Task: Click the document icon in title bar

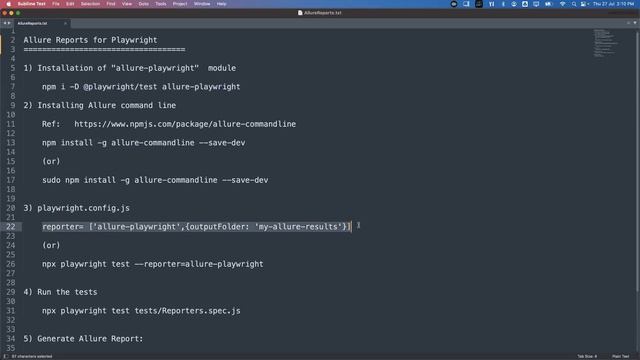Action: pyautogui.click(x=300, y=13)
